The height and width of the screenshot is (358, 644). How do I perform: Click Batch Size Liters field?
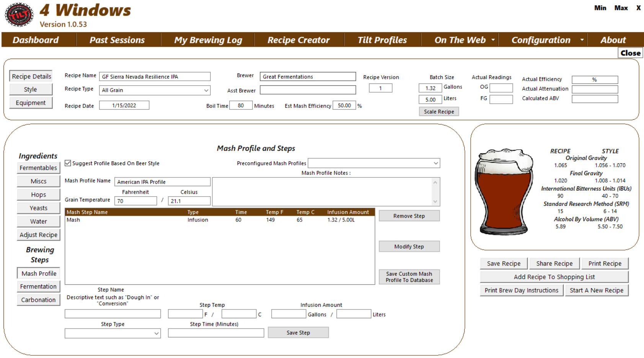tap(430, 100)
